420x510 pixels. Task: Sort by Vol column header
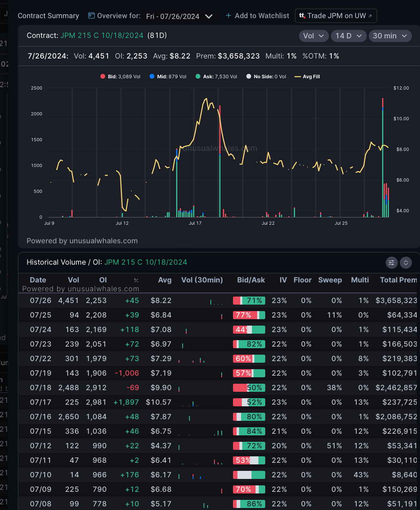coord(73,280)
